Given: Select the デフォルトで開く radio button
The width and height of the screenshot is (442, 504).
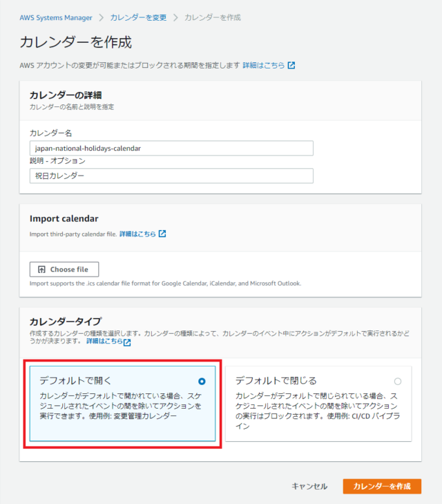Looking at the screenshot, I should (202, 381).
